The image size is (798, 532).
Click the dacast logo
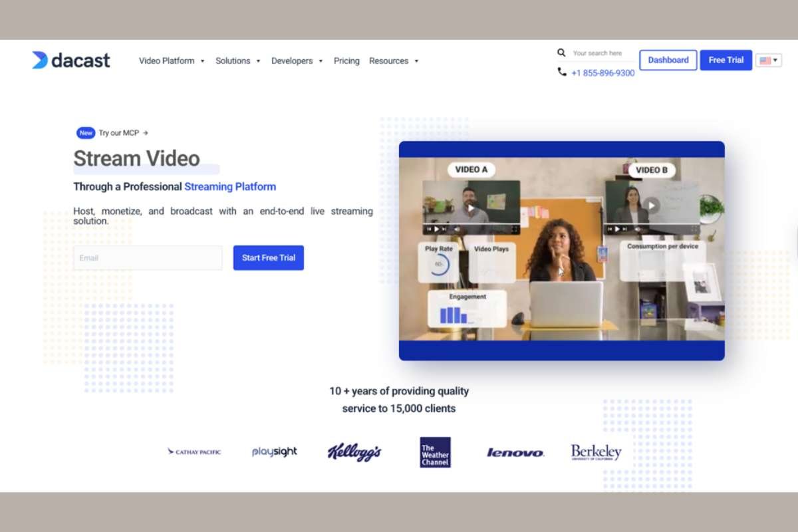click(70, 60)
